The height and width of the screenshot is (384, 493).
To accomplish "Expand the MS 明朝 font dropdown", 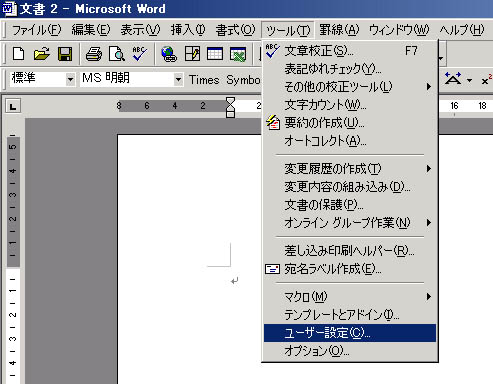I will (178, 80).
